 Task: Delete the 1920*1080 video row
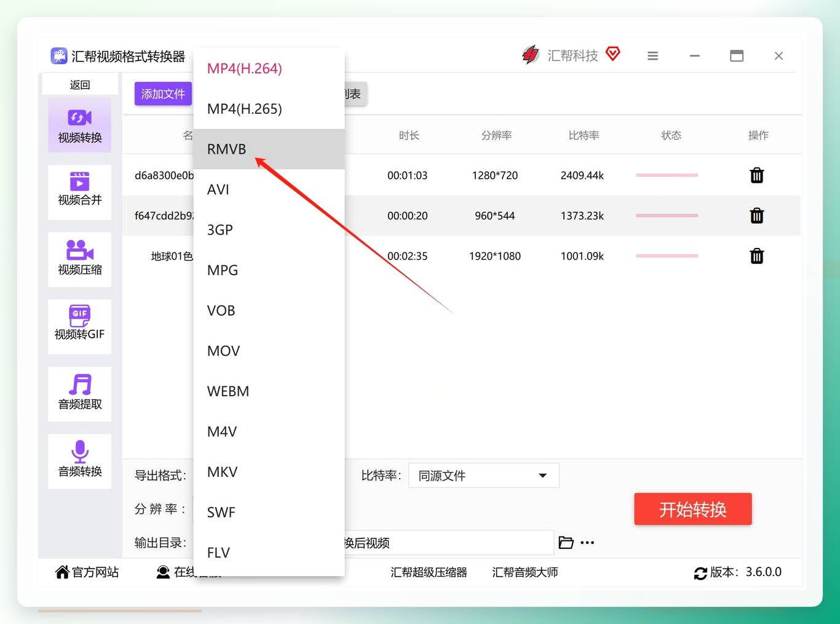click(x=757, y=256)
